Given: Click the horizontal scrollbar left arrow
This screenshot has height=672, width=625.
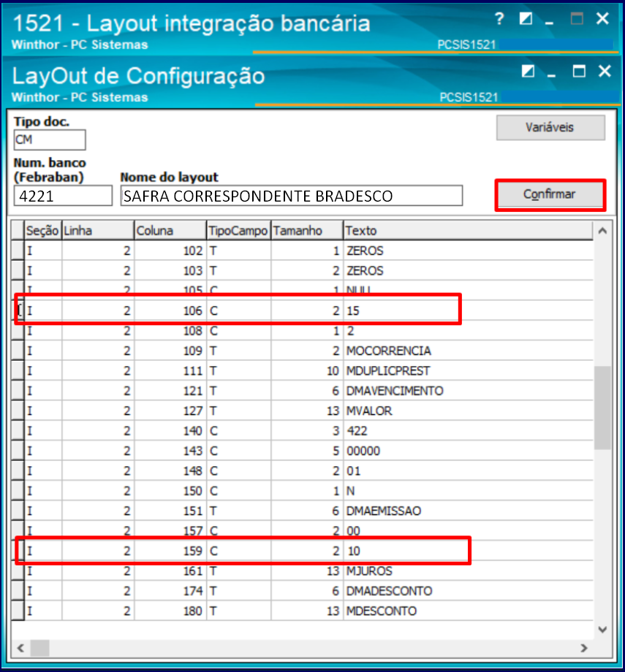Looking at the screenshot, I should click(x=20, y=648).
